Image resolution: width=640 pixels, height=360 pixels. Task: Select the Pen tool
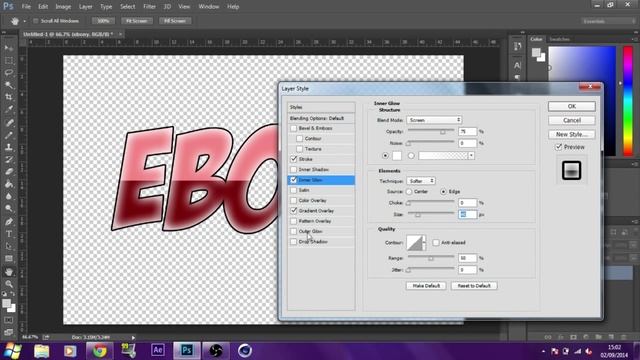point(9,222)
